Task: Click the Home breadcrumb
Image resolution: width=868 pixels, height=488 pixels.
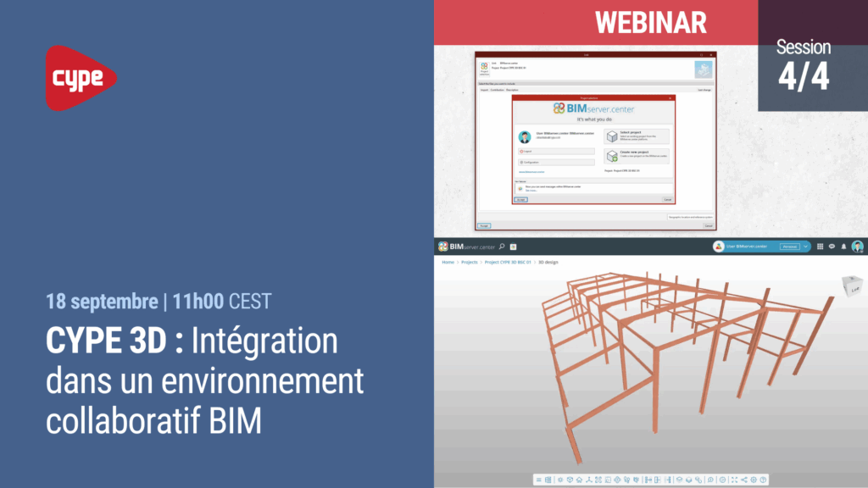Action: [448, 263]
